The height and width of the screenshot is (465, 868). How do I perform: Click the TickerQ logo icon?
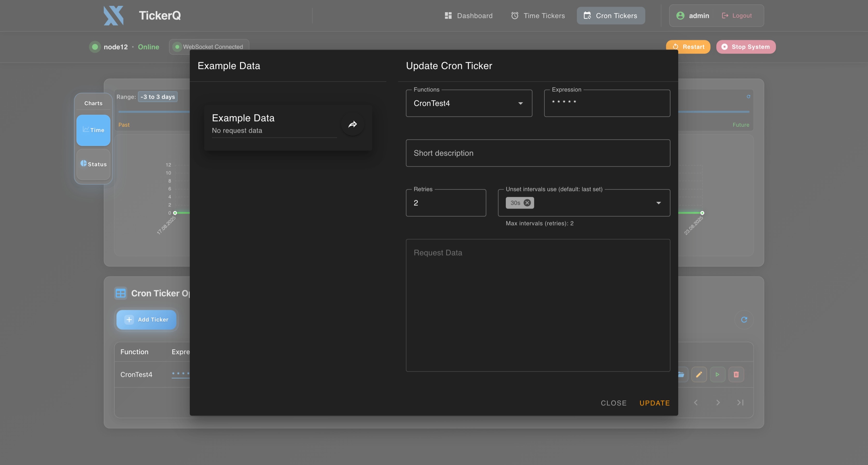114,16
